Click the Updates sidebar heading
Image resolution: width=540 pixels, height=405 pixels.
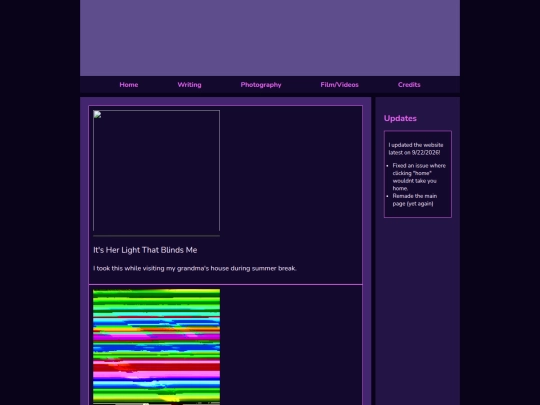tap(400, 118)
